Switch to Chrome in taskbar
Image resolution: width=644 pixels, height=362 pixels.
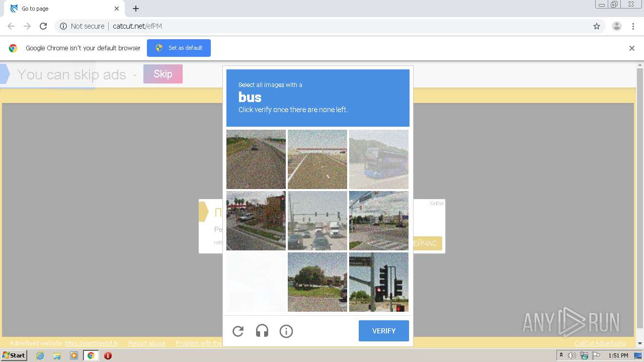point(91,355)
